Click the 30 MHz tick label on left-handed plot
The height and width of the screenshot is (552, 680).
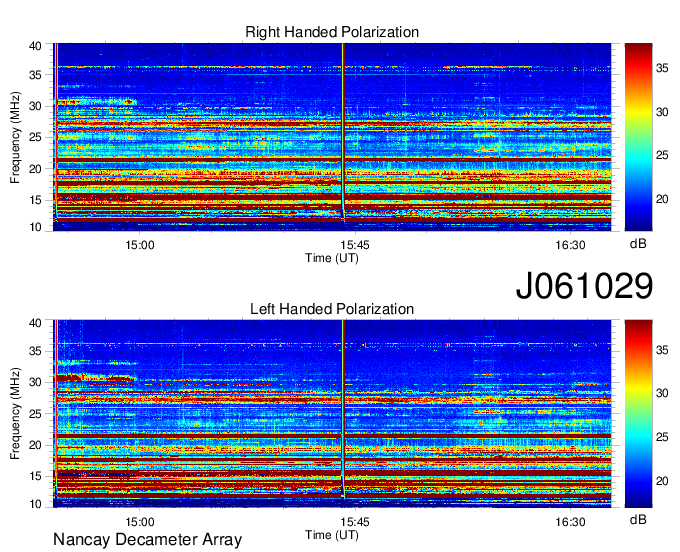(35, 382)
